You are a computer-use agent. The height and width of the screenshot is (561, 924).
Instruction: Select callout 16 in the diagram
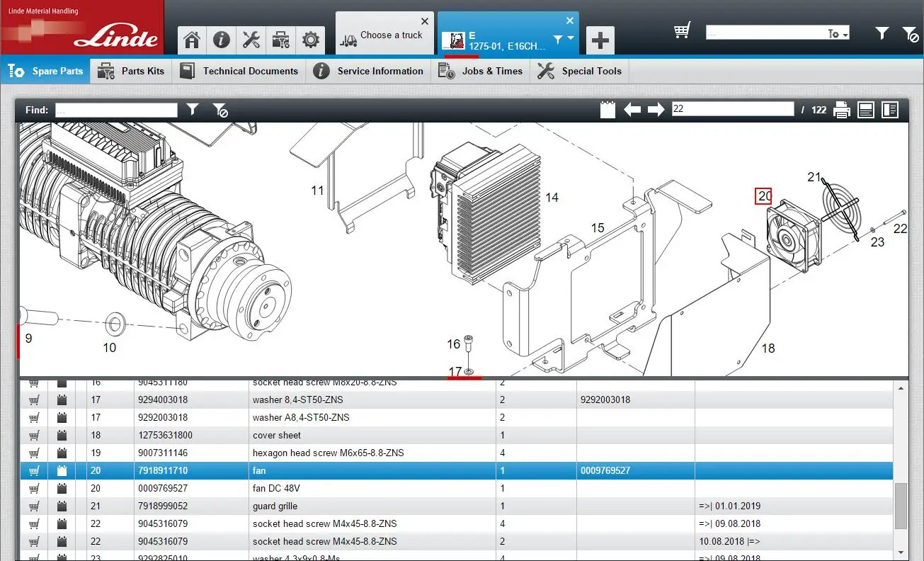coord(453,344)
